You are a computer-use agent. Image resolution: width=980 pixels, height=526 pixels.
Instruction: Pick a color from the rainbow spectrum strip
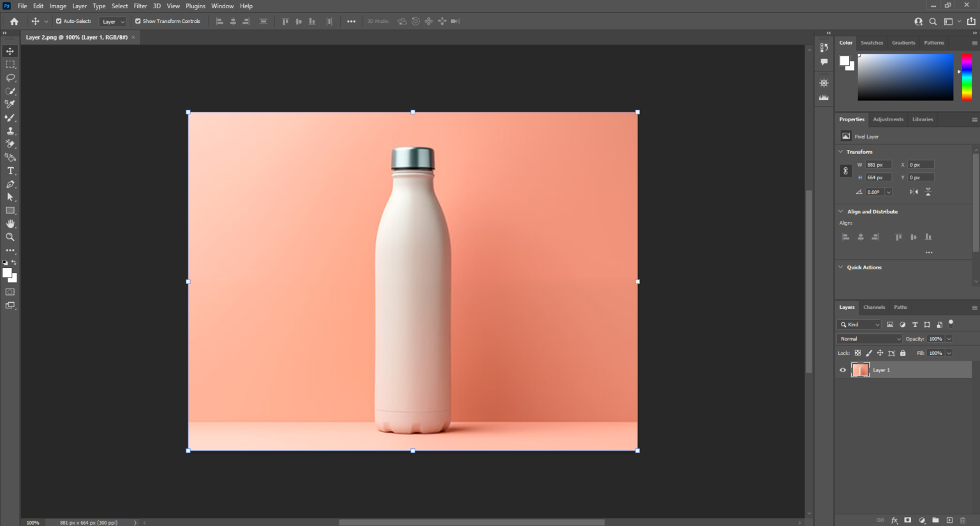tap(966, 77)
